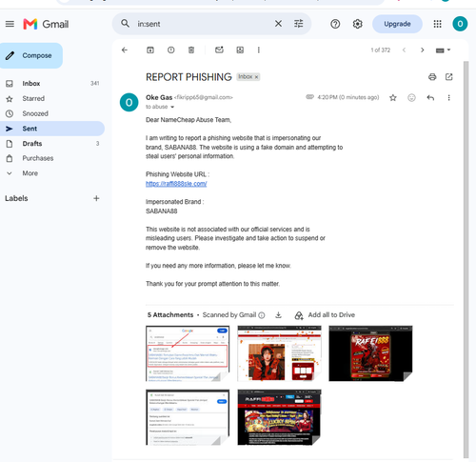Click Add all to Drive
Screen dimensions: 476x462
pos(325,315)
